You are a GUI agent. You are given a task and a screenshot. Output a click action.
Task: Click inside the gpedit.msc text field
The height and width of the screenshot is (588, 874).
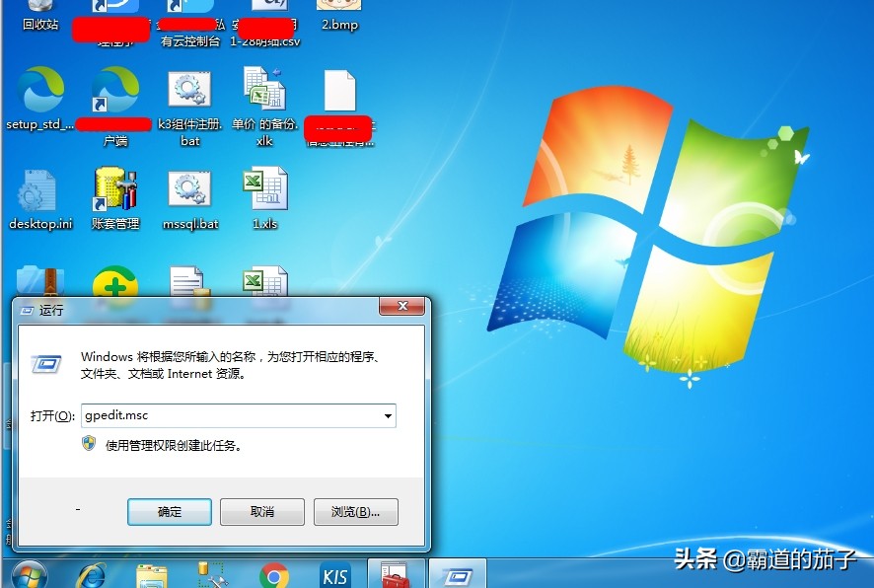point(227,415)
